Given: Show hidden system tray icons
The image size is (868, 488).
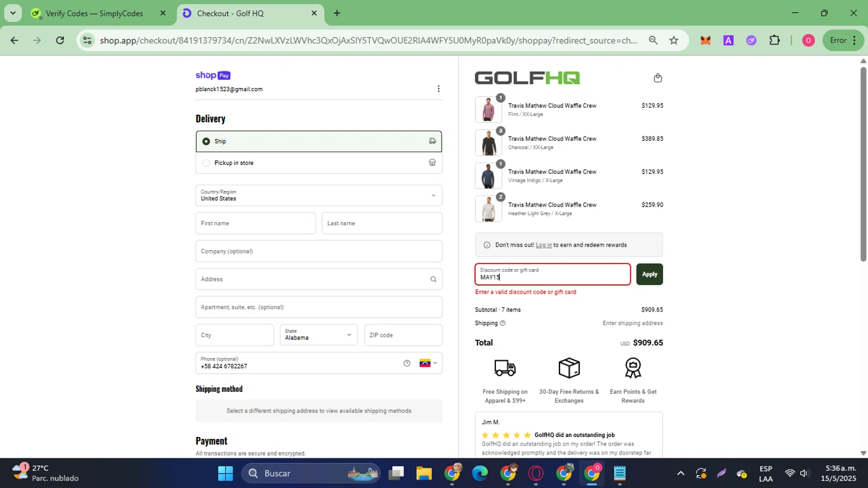Looking at the screenshot, I should click(x=681, y=474).
